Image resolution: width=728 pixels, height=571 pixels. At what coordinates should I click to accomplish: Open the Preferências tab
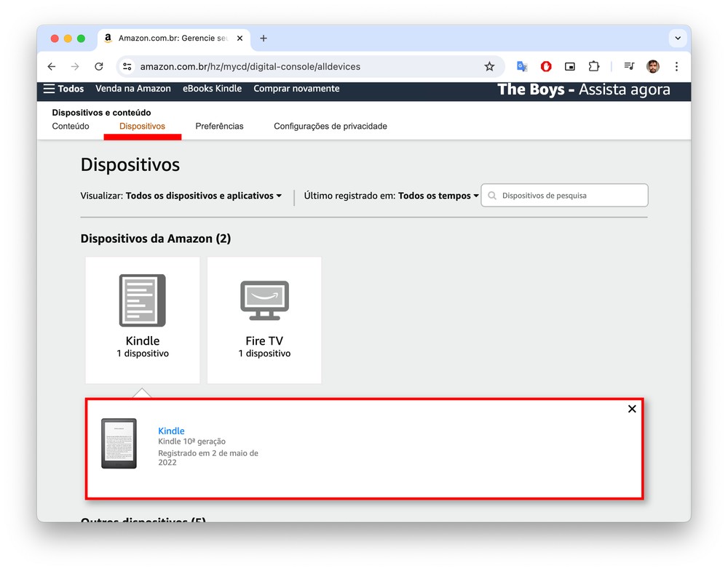click(219, 126)
